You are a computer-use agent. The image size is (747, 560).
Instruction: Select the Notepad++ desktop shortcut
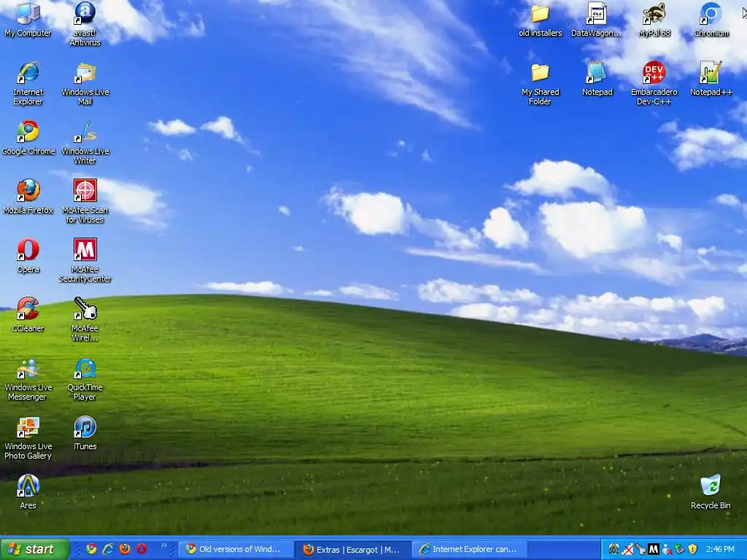click(711, 79)
